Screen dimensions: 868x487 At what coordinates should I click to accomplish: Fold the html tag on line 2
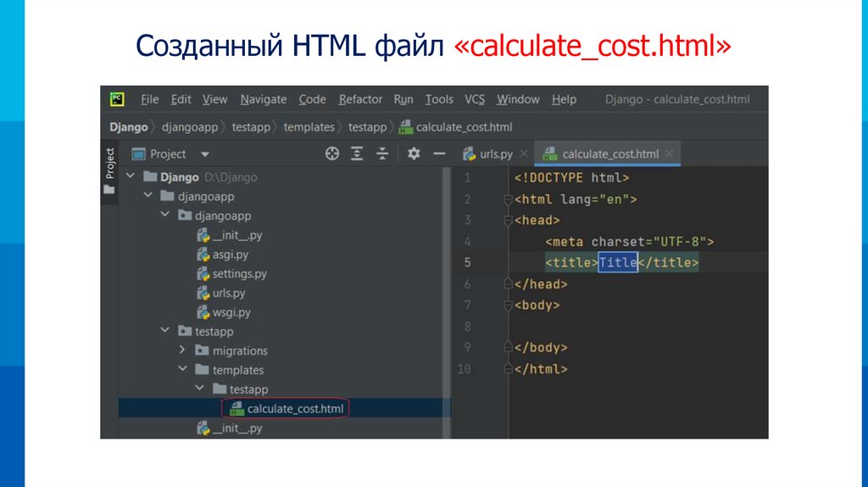(509, 199)
